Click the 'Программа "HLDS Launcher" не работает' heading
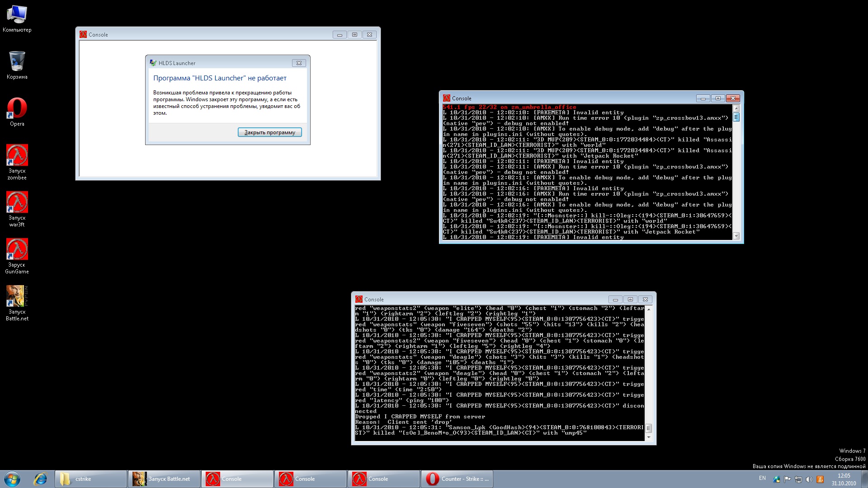The image size is (868, 488). tap(220, 78)
